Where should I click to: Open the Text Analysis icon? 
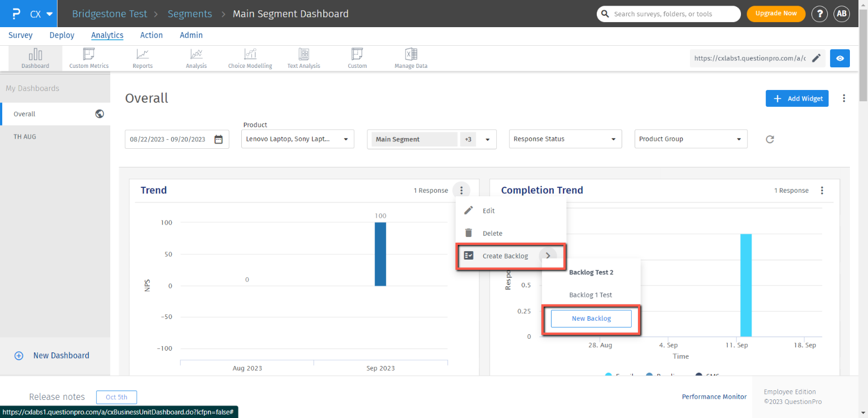point(303,58)
